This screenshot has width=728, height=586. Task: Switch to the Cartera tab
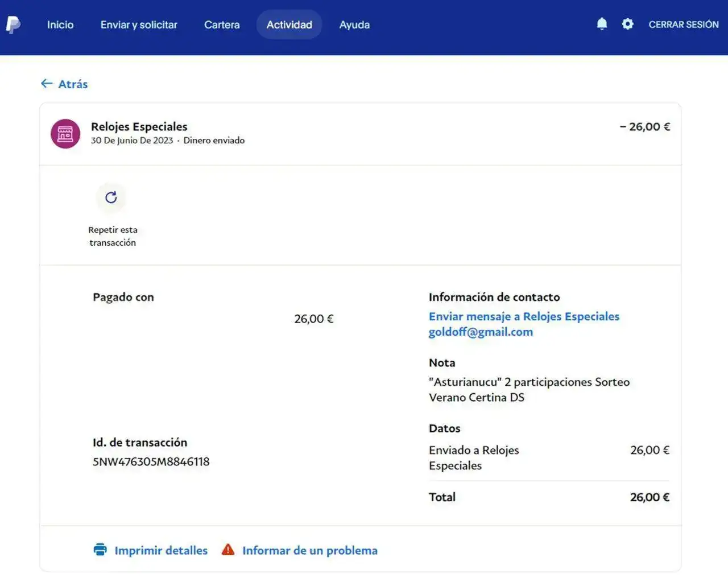(222, 24)
